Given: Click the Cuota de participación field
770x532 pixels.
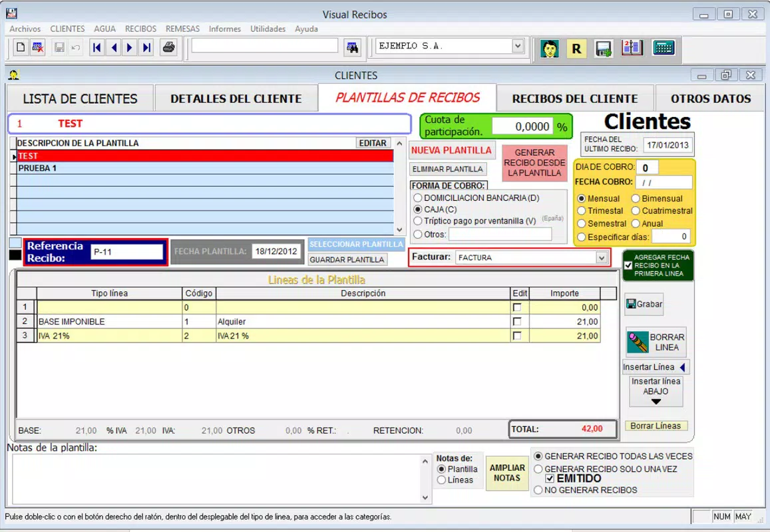Looking at the screenshot, I should click(522, 126).
